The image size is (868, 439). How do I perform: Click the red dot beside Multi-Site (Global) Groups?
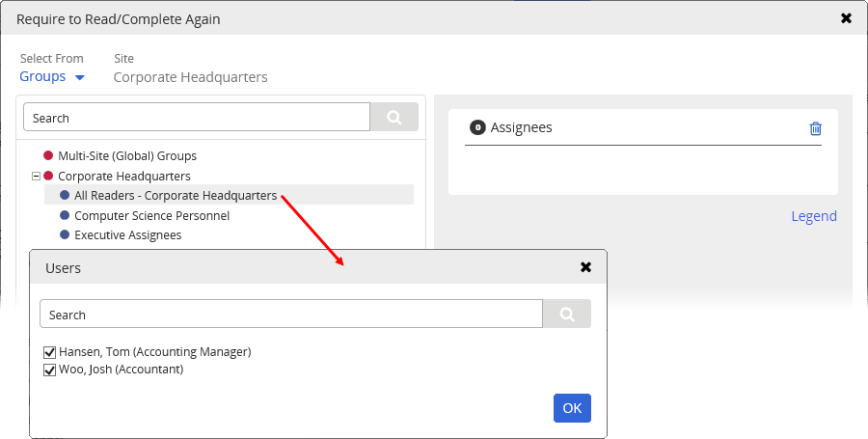tap(48, 155)
